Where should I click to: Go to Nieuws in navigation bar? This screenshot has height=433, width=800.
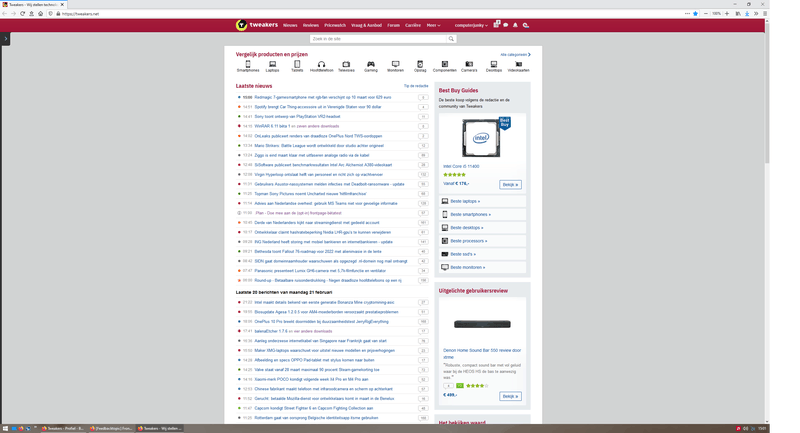pos(290,25)
